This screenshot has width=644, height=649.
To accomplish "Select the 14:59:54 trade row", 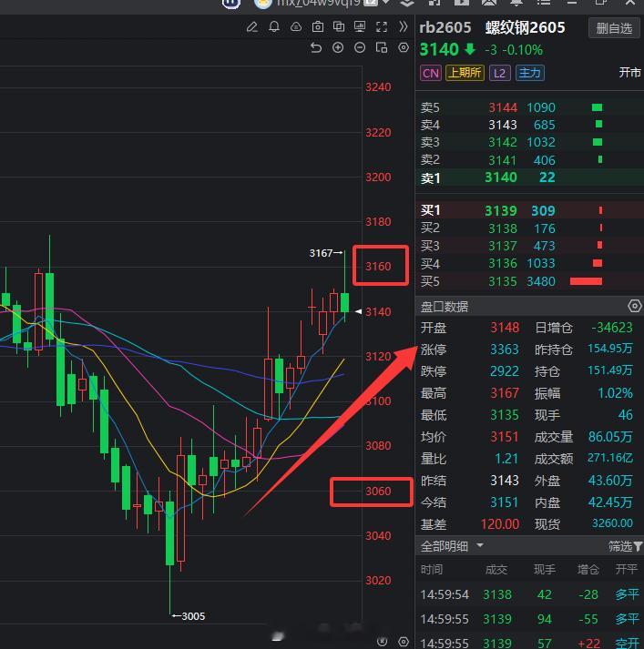I will [529, 594].
